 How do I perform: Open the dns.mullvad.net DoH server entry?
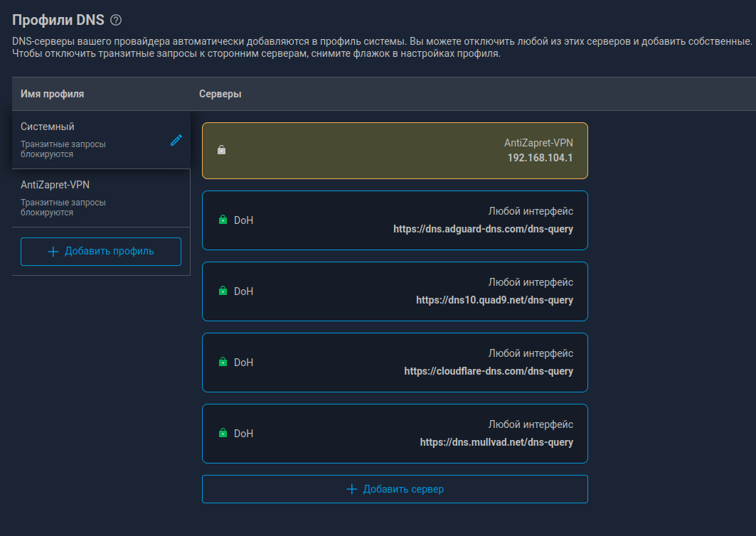(395, 434)
